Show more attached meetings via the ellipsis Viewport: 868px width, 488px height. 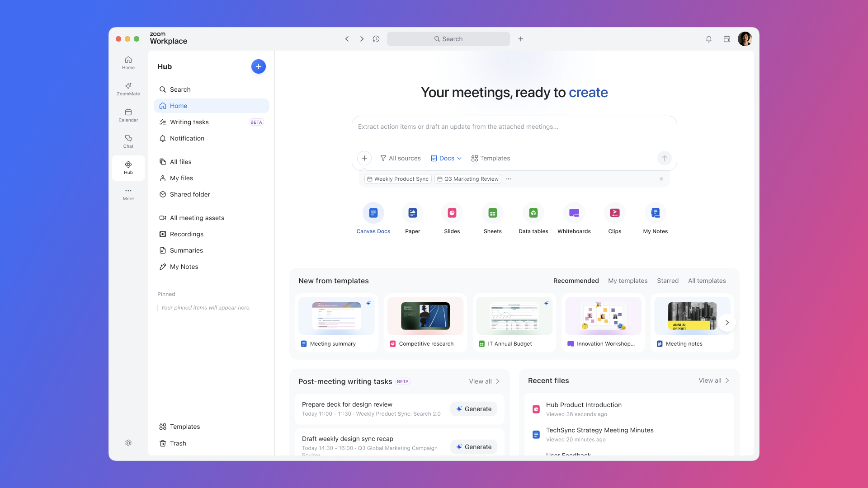click(509, 179)
